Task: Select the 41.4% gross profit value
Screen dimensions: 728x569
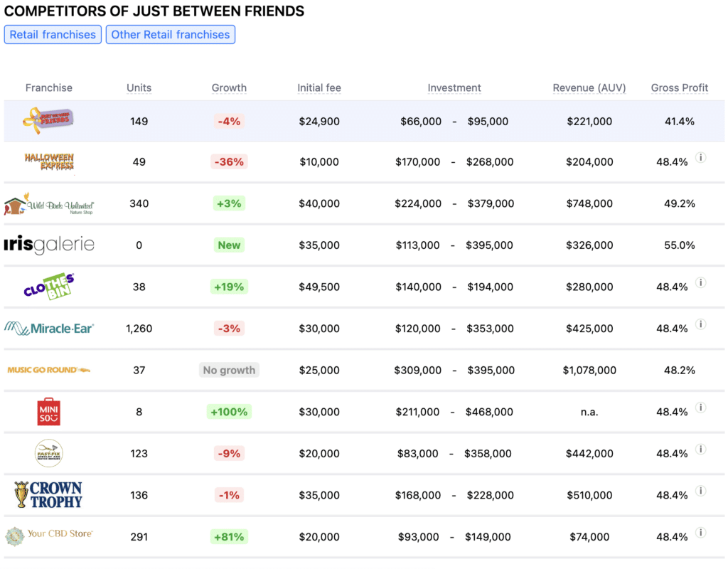Action: tap(679, 121)
